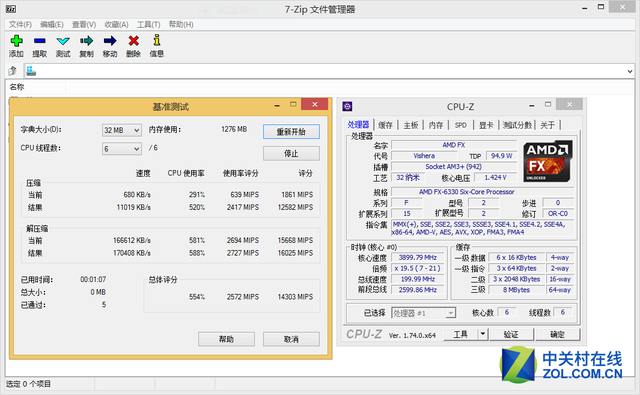Click the L3 cache 8 MBytes value

516,290
